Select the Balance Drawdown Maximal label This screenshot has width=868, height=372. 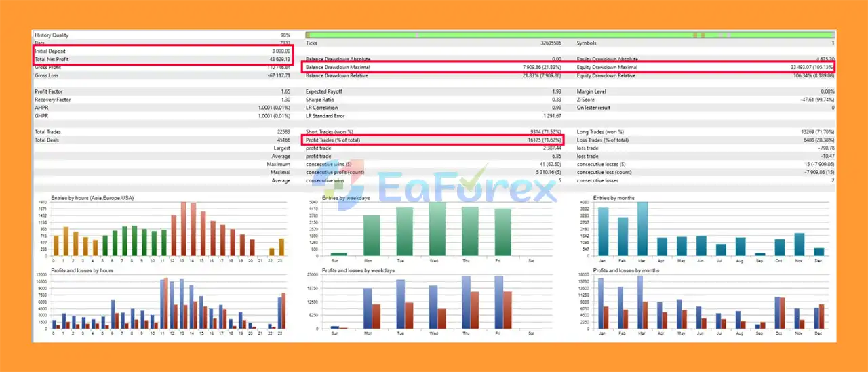pos(338,68)
